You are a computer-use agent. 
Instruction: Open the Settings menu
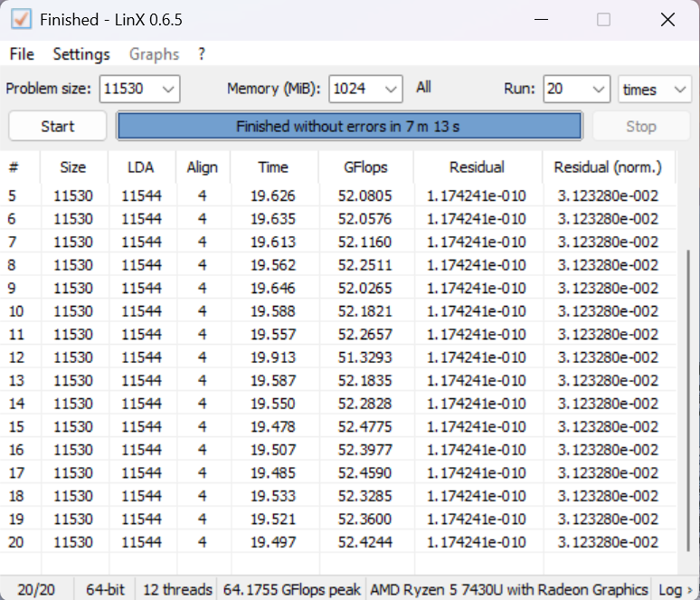pyautogui.click(x=81, y=54)
